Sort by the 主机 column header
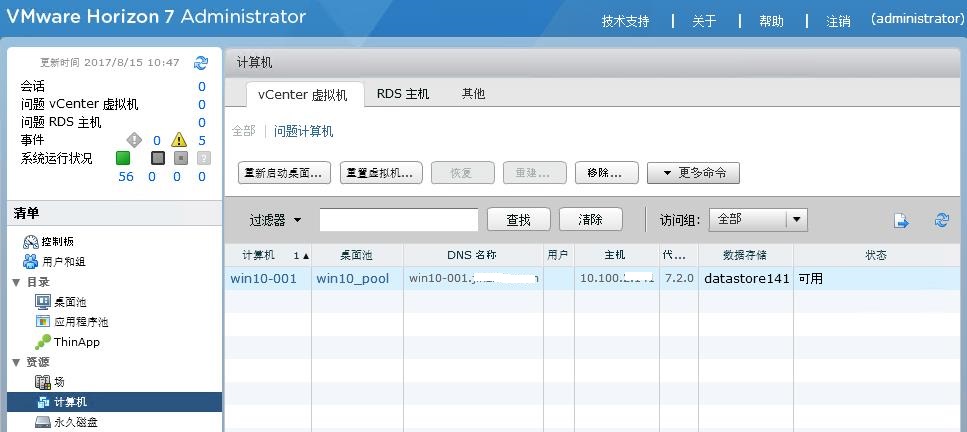 pos(616,255)
